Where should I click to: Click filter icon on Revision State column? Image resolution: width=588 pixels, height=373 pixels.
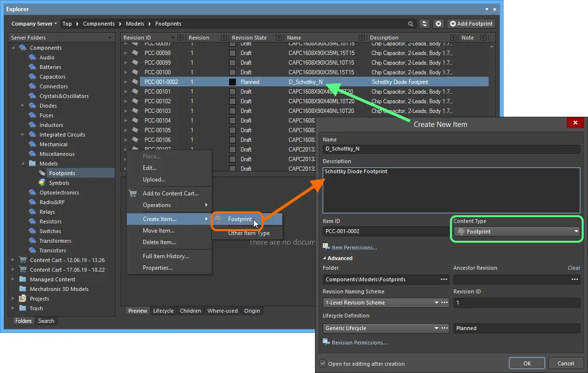pos(278,38)
